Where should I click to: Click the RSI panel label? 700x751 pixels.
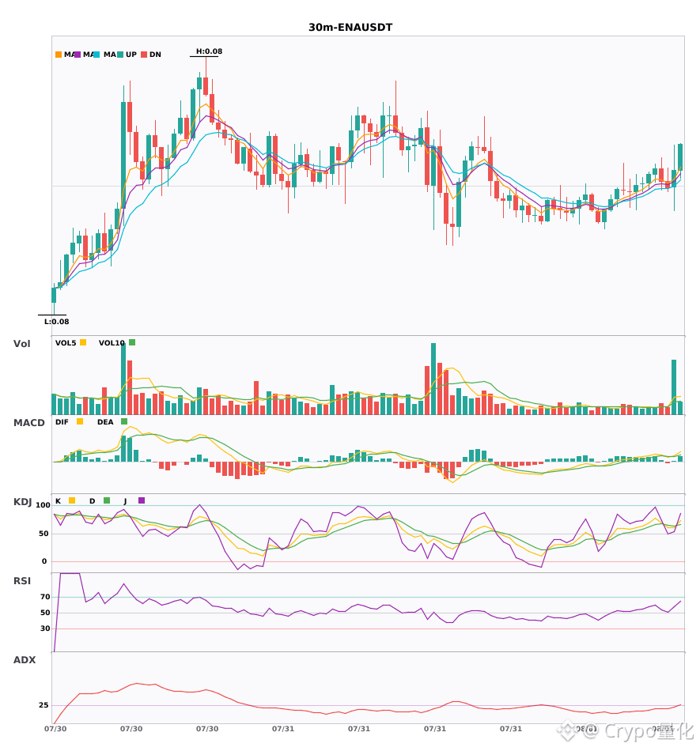pos(22,580)
